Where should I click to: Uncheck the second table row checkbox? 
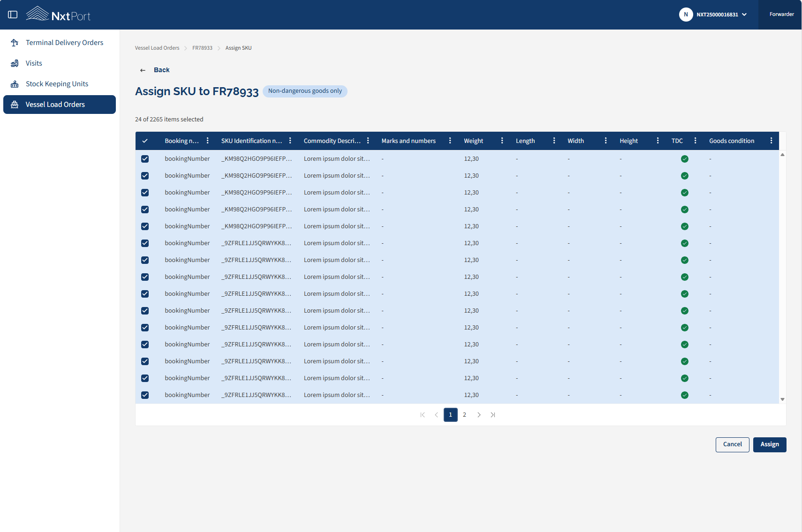point(145,176)
